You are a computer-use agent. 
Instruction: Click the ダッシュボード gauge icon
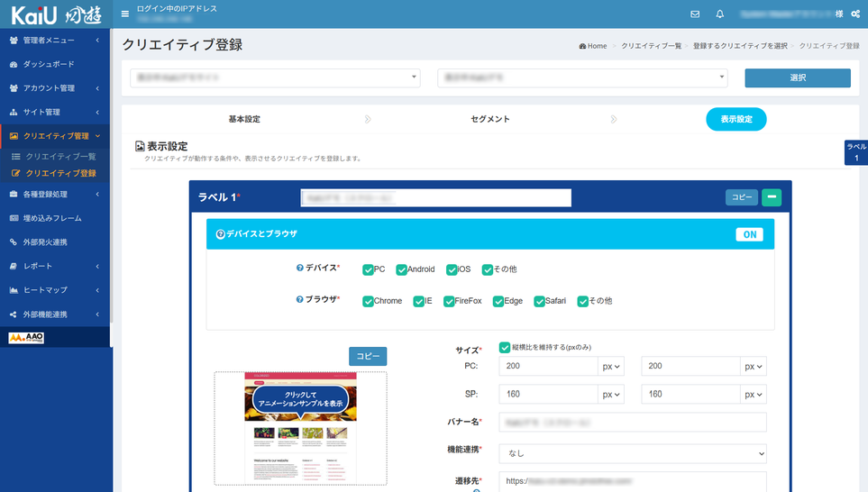(14, 64)
